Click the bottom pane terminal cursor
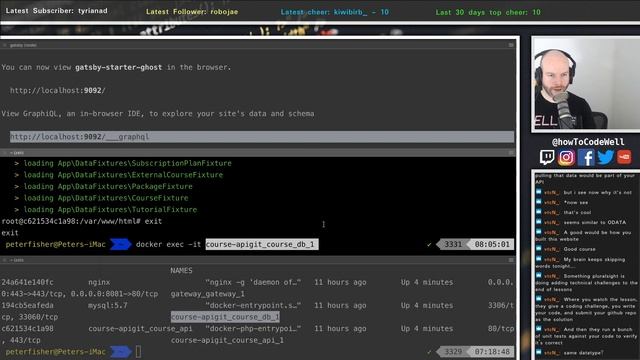Screen dimensions: 640x360 tap(138, 351)
